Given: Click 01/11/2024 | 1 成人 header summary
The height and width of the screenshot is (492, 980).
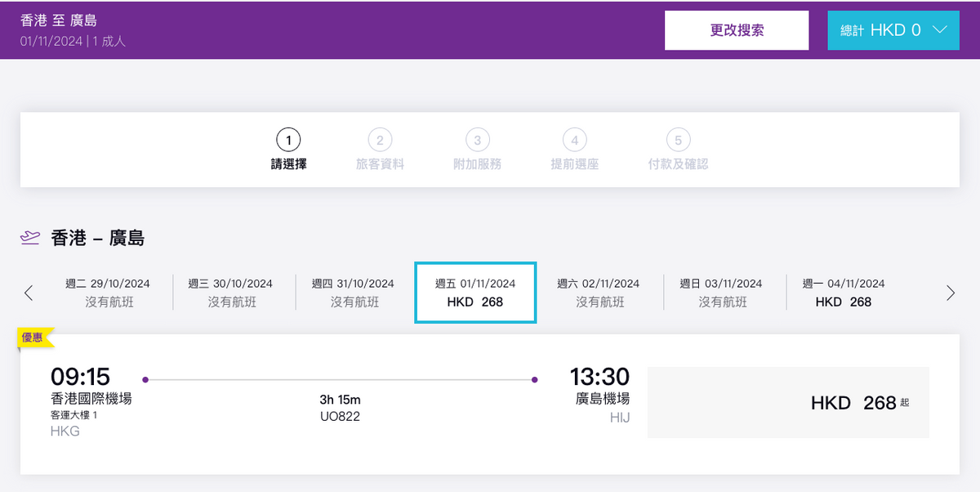Looking at the screenshot, I should 73,40.
